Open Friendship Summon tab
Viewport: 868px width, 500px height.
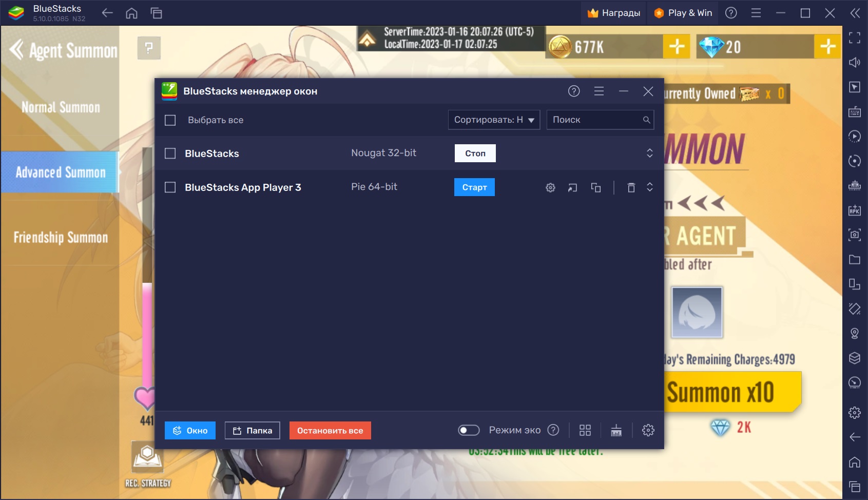(x=60, y=237)
